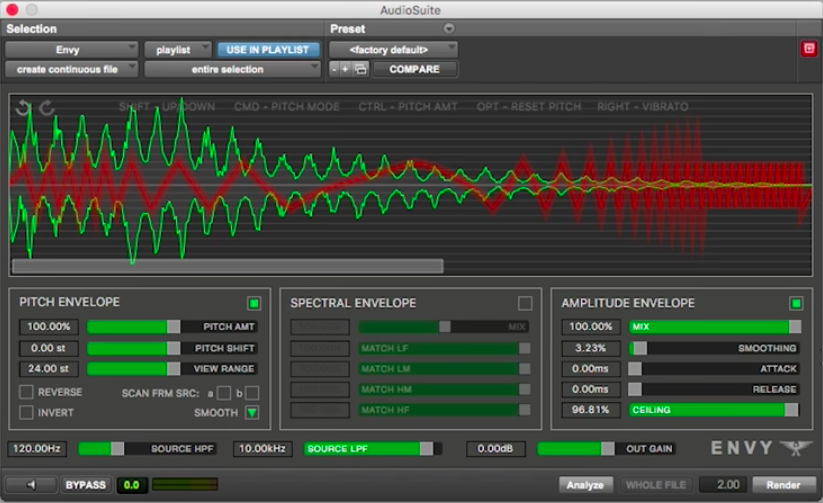Click the 10.00kHz LPF value field
The image size is (823, 503).
click(x=262, y=448)
